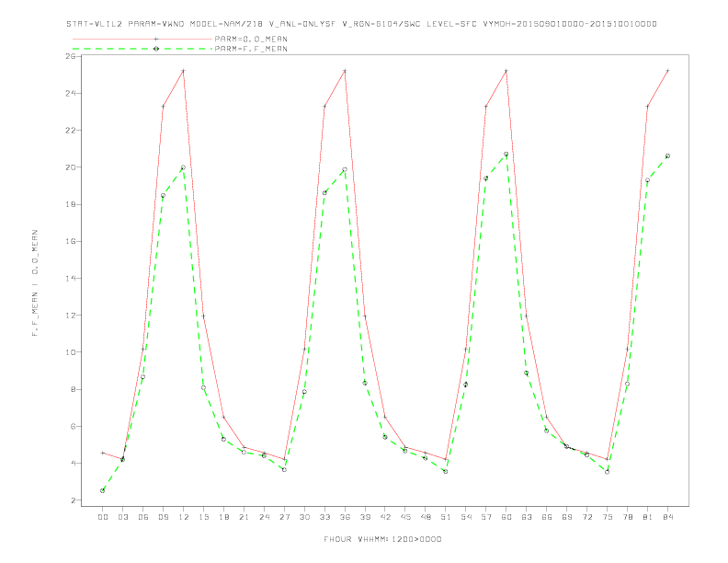
Task: Click the x-axis hour label 72
Action: 587,517
